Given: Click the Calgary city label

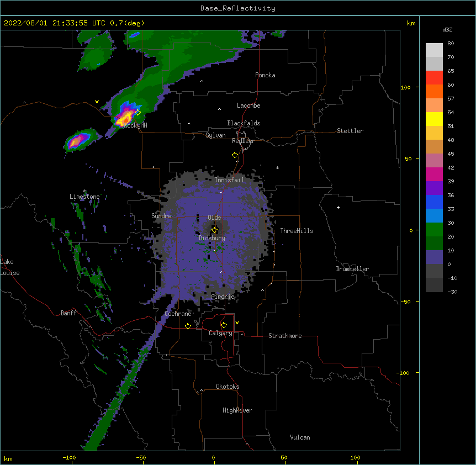Looking at the screenshot, I should 220,333.
